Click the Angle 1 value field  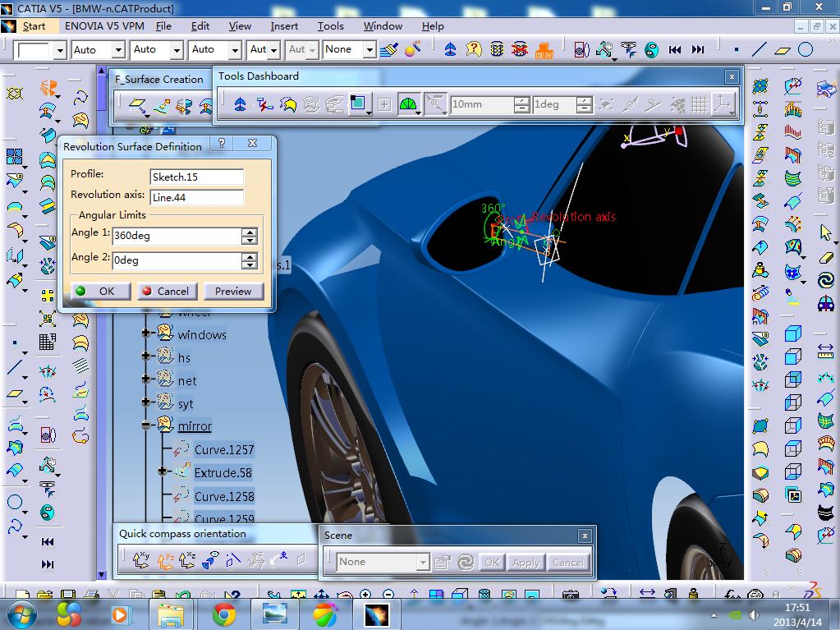coord(177,236)
